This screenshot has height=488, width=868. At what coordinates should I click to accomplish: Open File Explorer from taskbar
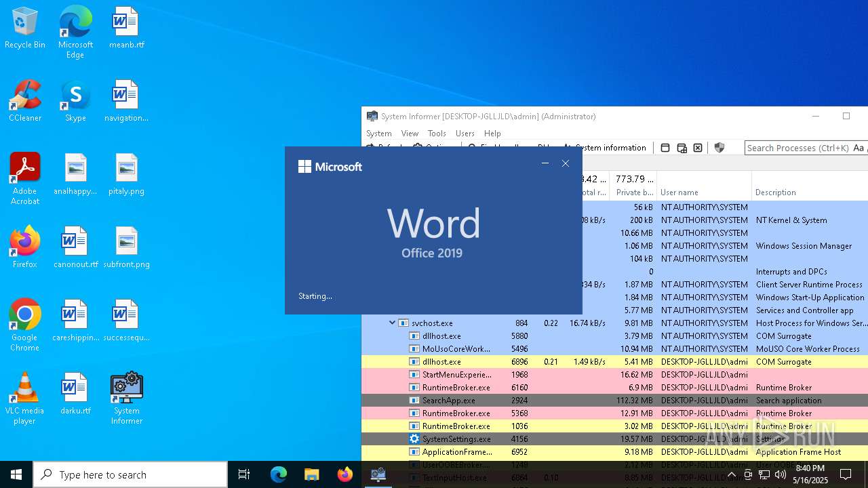click(311, 474)
